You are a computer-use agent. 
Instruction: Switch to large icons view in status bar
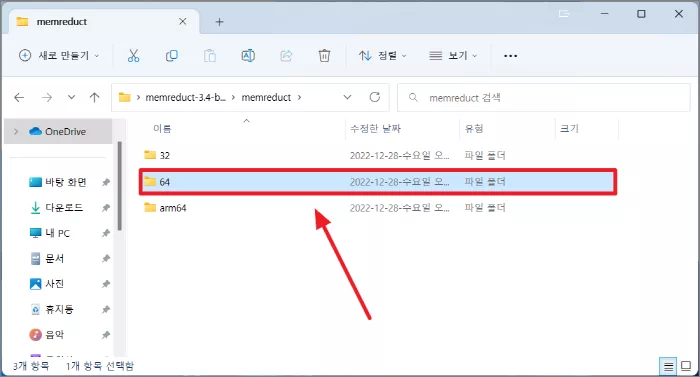(686, 367)
